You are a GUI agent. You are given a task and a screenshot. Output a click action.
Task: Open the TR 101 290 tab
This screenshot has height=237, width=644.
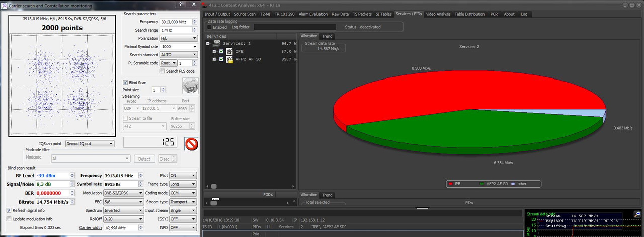point(285,14)
